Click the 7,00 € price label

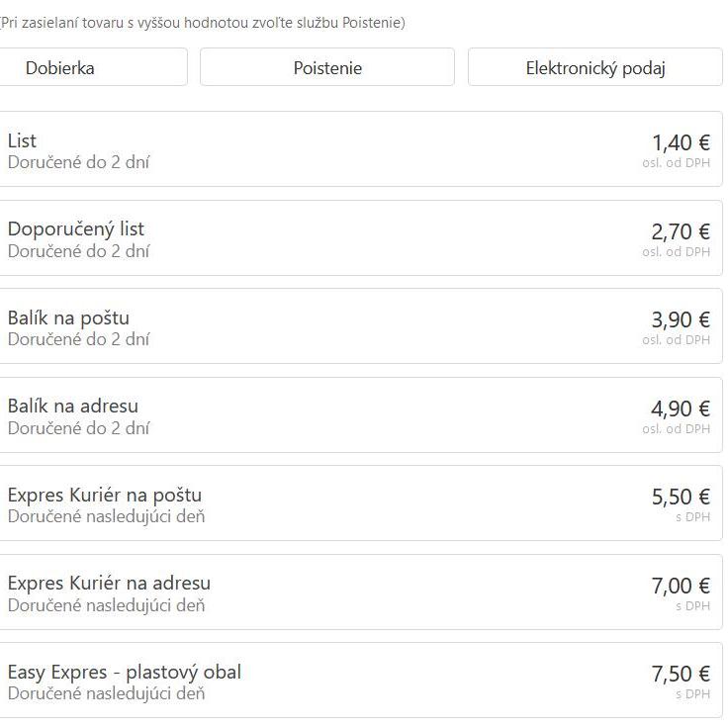point(681,587)
